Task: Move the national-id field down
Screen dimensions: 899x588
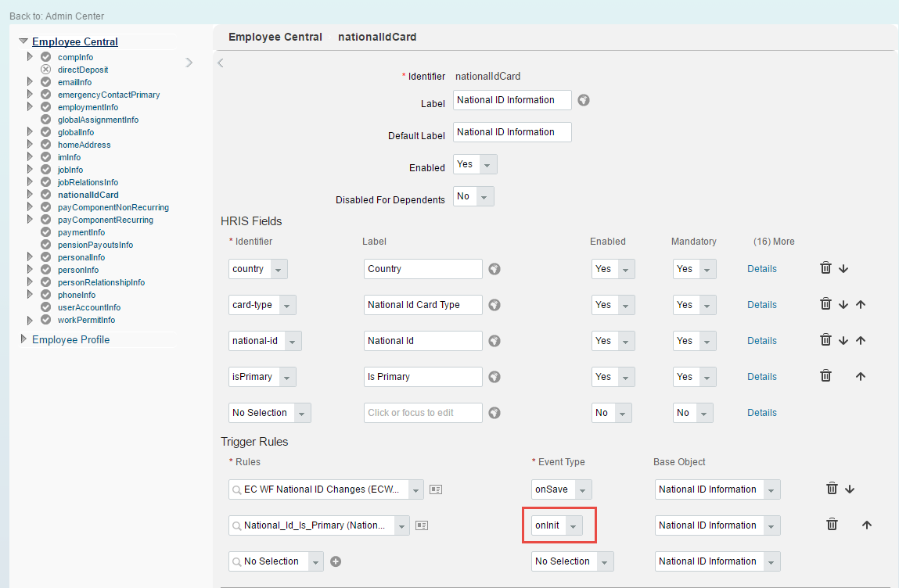Action: point(843,340)
